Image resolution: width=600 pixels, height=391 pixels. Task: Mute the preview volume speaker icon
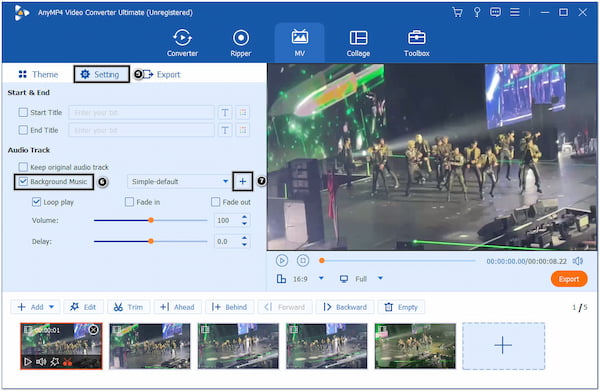[x=577, y=261]
